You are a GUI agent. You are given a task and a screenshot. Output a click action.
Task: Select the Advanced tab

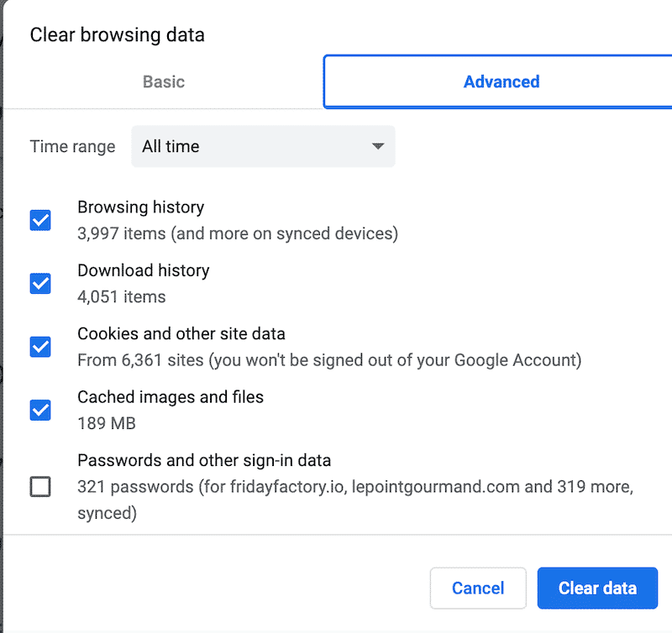[501, 81]
